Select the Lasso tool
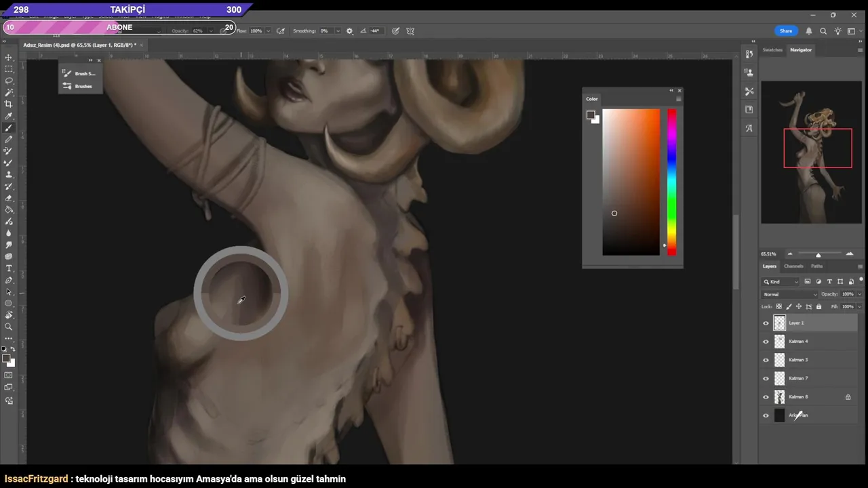The height and width of the screenshot is (488, 868). click(x=9, y=81)
